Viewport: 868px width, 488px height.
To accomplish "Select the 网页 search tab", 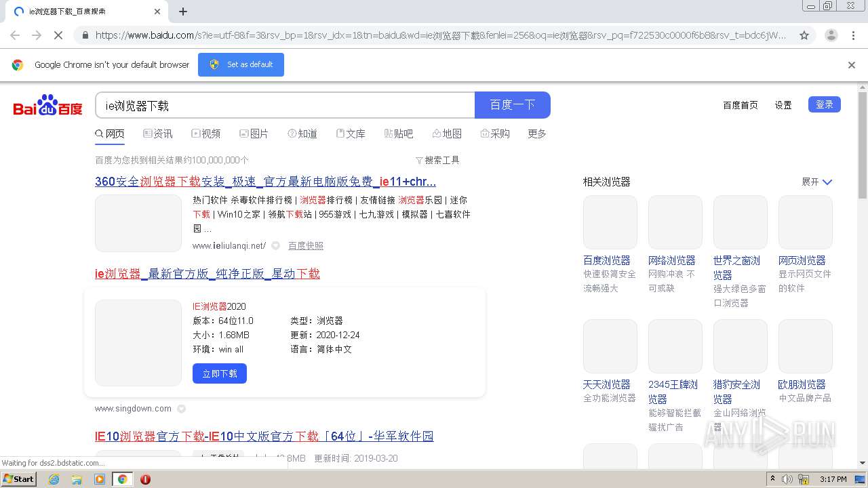I will tap(110, 134).
